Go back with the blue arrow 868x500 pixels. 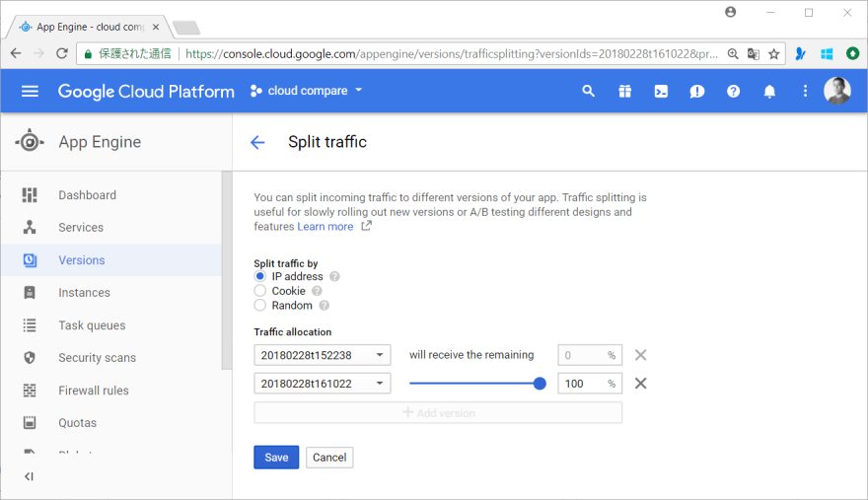coord(257,142)
